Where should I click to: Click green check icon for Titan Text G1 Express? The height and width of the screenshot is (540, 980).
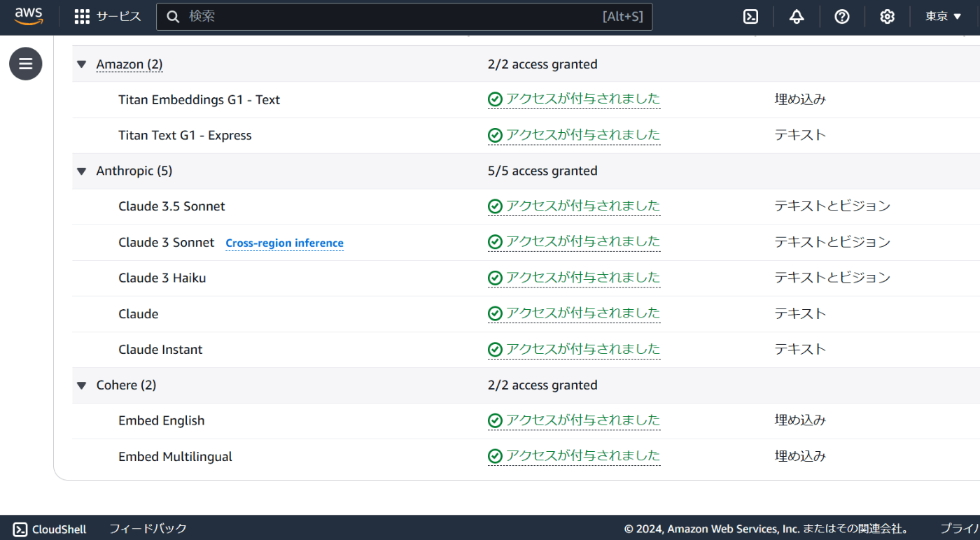click(x=495, y=136)
